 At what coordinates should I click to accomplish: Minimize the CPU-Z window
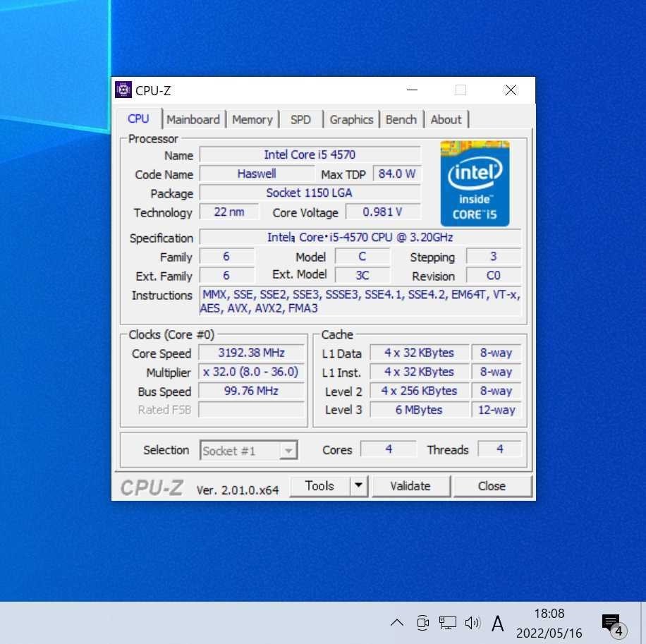pos(413,90)
